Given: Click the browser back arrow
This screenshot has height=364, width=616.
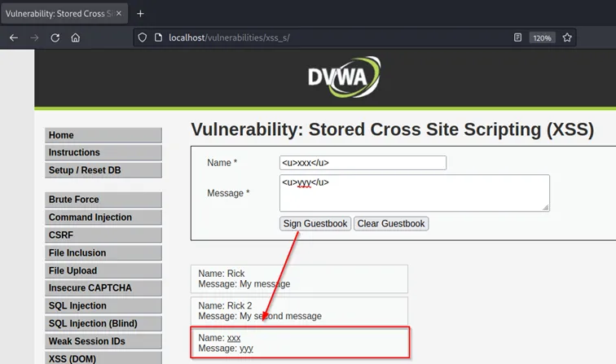Looking at the screenshot, I should (x=14, y=37).
